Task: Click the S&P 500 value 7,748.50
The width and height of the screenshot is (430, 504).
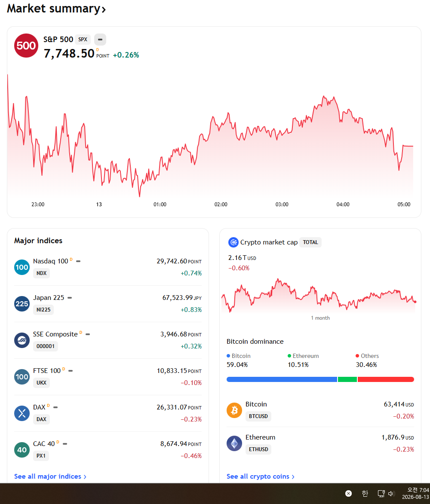Action: tap(69, 54)
